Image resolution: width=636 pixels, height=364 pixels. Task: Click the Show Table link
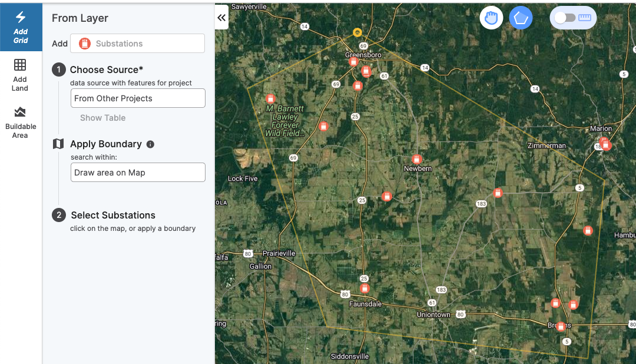click(103, 118)
